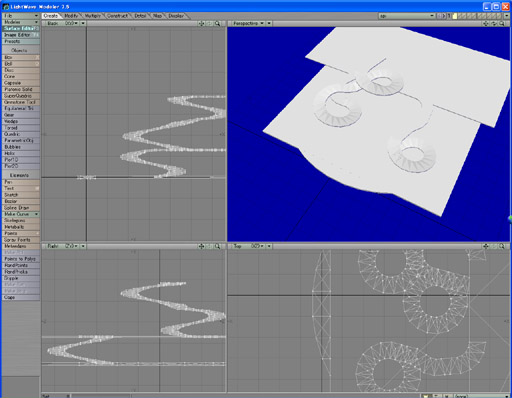Select the Helix tool
This screenshot has width=512, height=398.
pyautogui.click(x=21, y=153)
